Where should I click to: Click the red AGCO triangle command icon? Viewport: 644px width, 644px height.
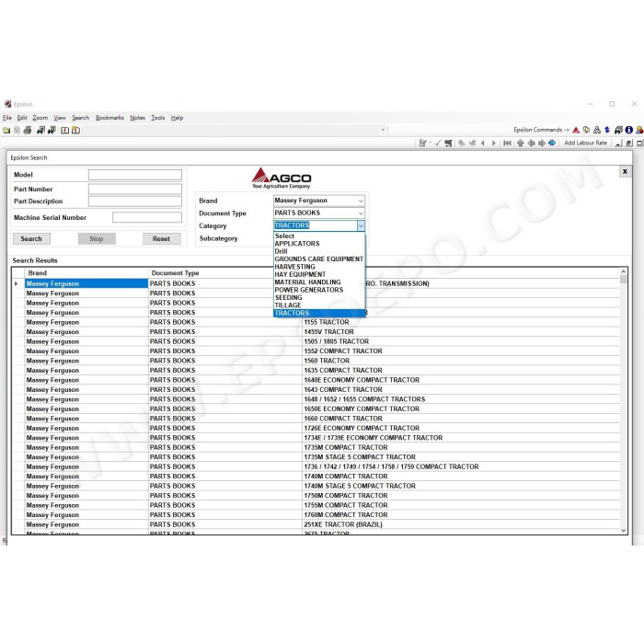tap(576, 130)
